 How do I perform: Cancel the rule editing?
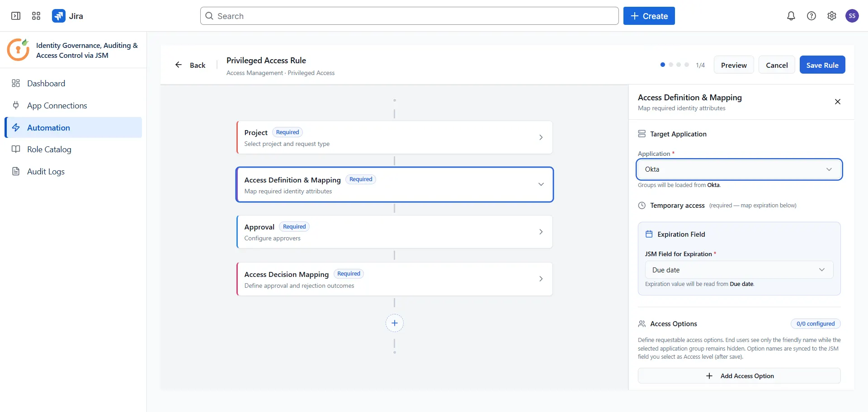pos(777,65)
